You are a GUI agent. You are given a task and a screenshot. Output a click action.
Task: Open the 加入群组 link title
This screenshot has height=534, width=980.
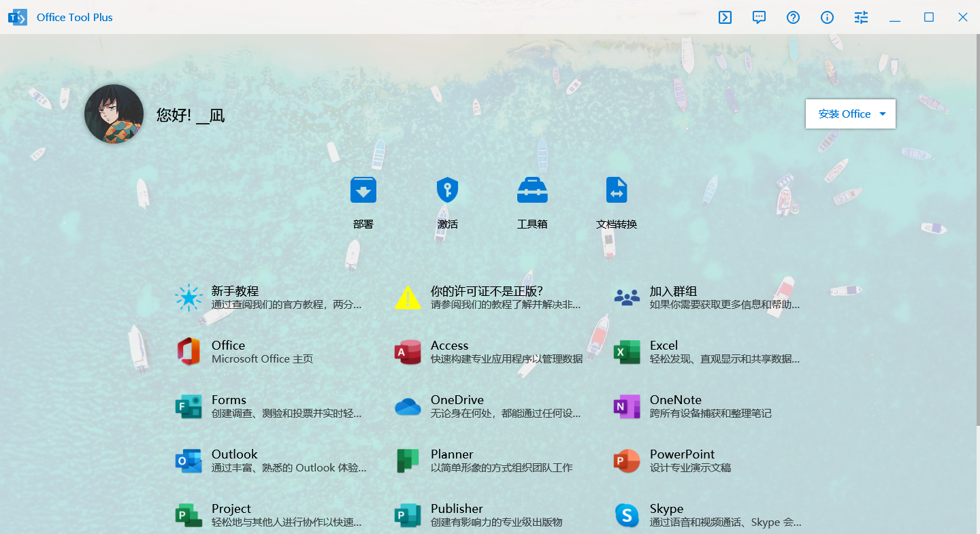point(673,291)
